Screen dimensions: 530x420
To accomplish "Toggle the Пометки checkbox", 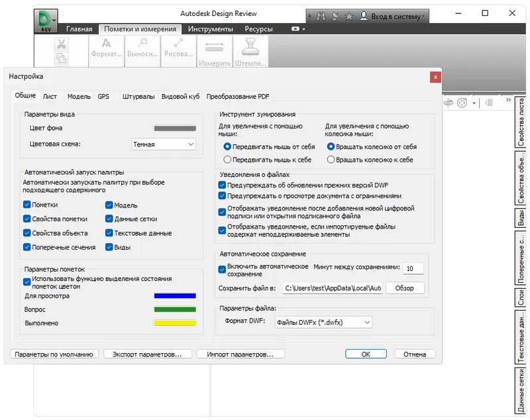I will coord(27,205).
